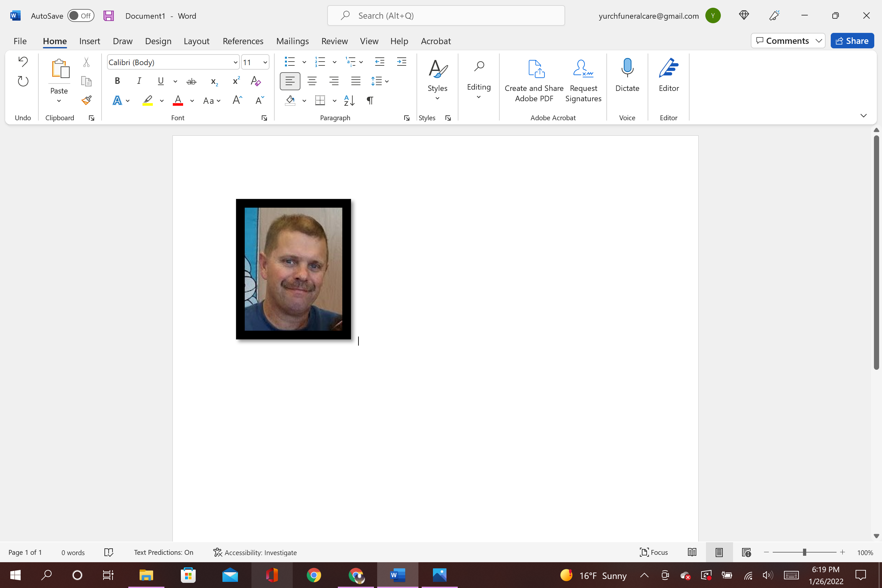This screenshot has height=588, width=882.
Task: Click the Strikethrough formatting icon
Action: point(191,81)
